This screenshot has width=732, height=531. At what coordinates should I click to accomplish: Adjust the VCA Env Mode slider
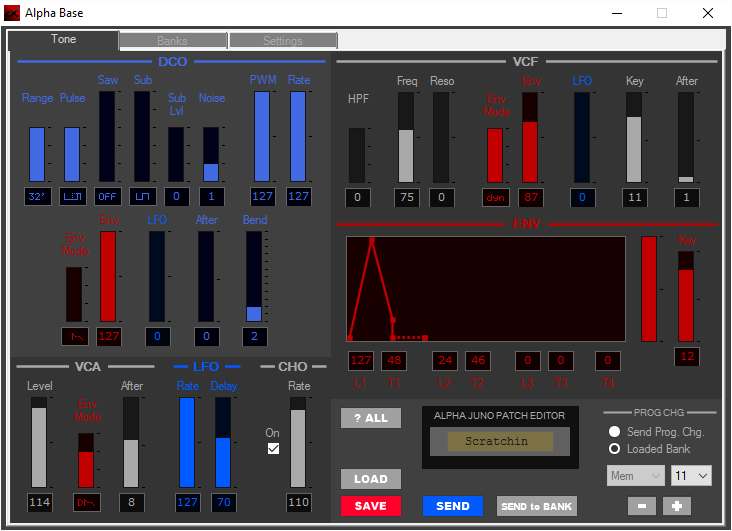point(86,460)
